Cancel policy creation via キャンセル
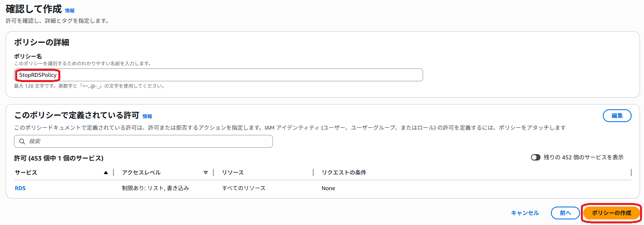This screenshot has width=644, height=225. click(525, 213)
